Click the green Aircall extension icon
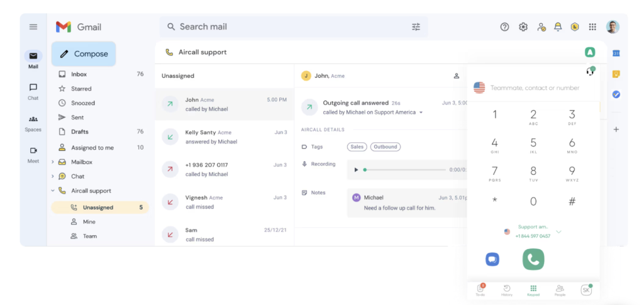Image resolution: width=644 pixels, height=305 pixels. click(x=590, y=52)
